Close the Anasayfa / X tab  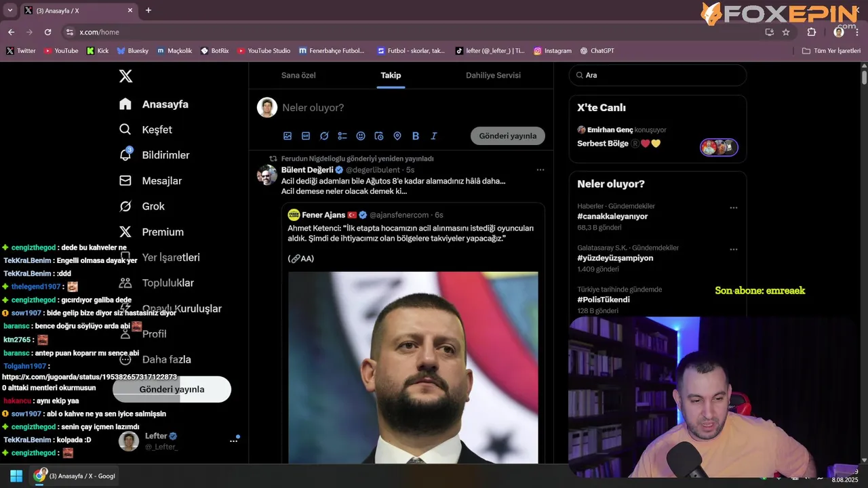click(130, 11)
